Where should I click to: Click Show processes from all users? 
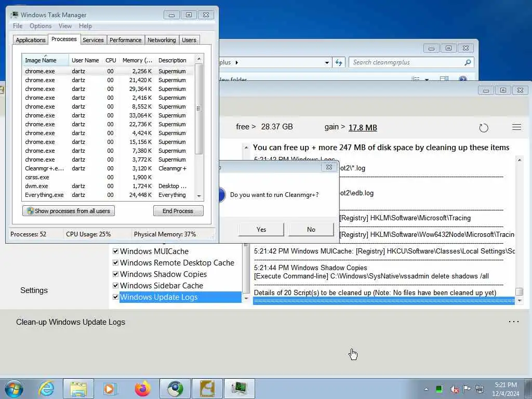point(69,211)
